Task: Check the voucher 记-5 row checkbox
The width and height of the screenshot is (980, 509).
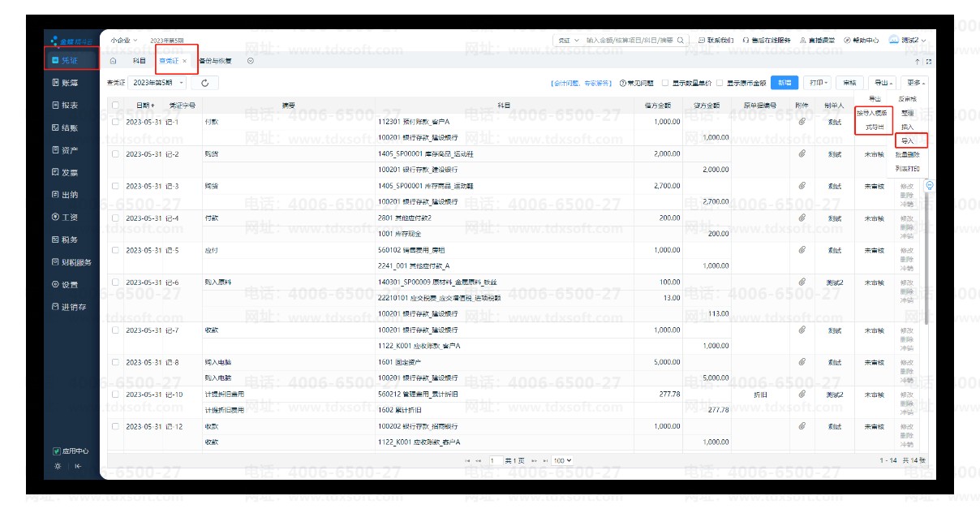Action: click(x=115, y=250)
